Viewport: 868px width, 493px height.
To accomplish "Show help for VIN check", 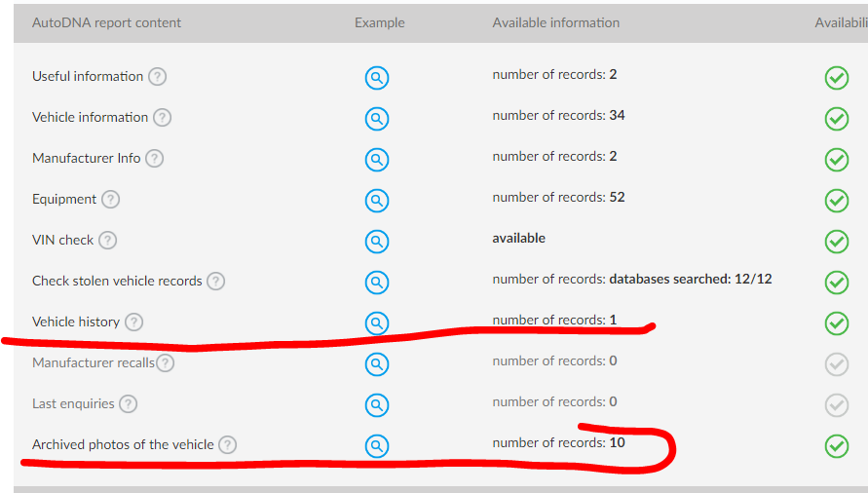I will click(108, 241).
